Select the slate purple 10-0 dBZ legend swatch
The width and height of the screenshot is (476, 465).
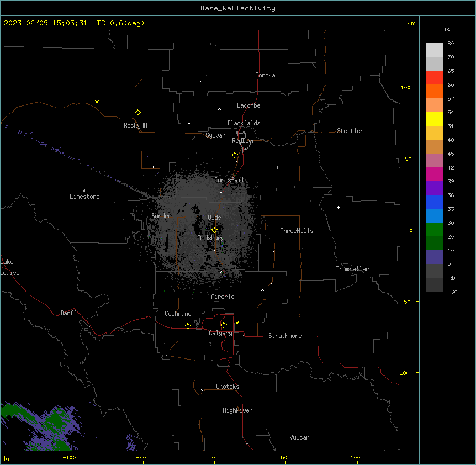(x=434, y=257)
